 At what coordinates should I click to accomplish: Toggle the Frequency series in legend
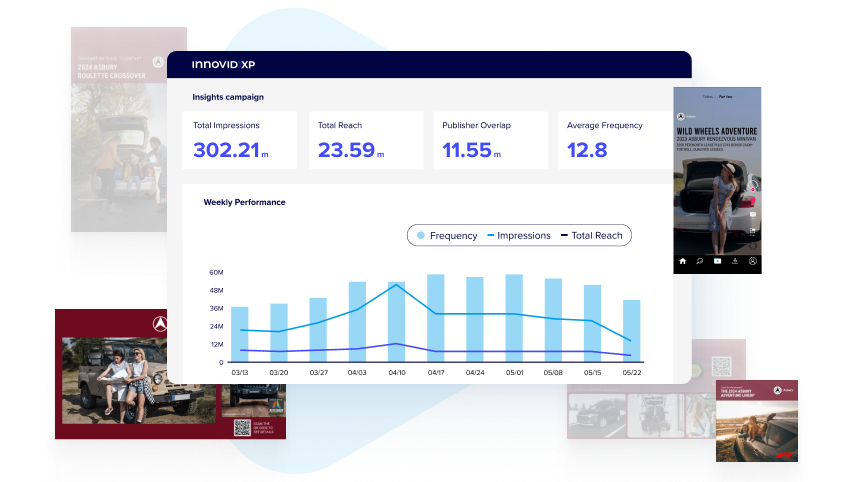(x=447, y=235)
